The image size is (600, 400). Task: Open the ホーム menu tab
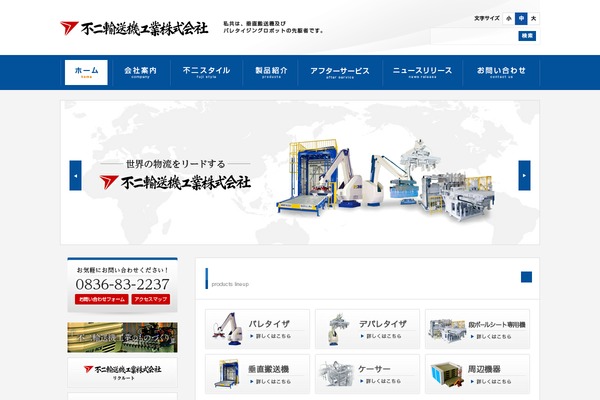coord(86,72)
